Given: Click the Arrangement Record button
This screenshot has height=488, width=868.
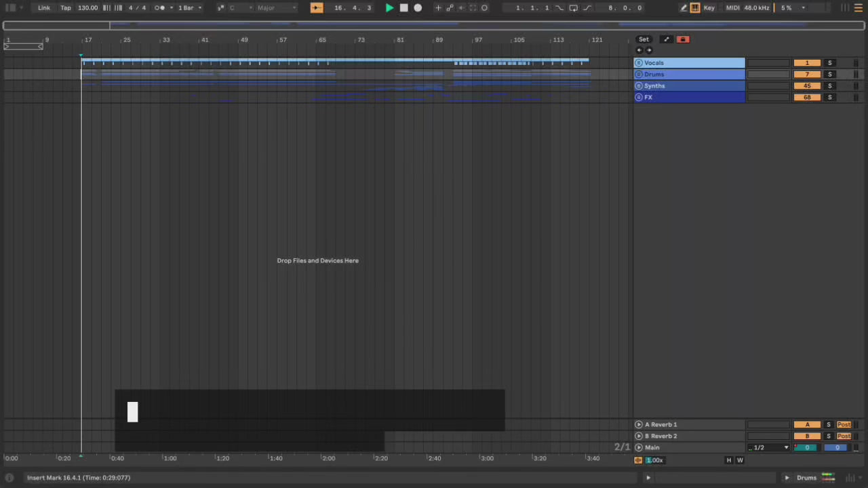Looking at the screenshot, I should click(418, 8).
